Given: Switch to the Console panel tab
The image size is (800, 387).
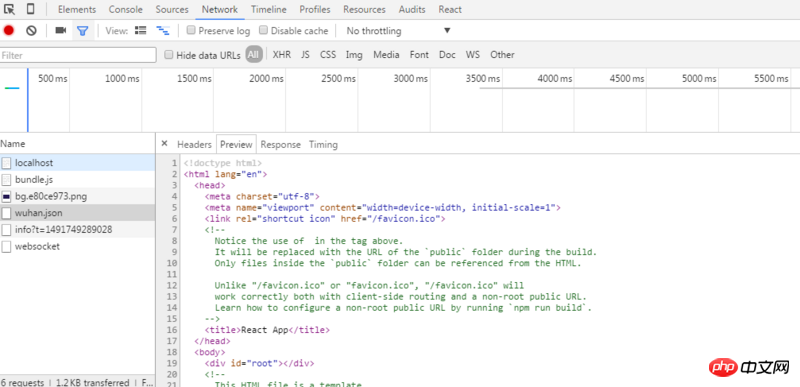Looking at the screenshot, I should pos(126,9).
